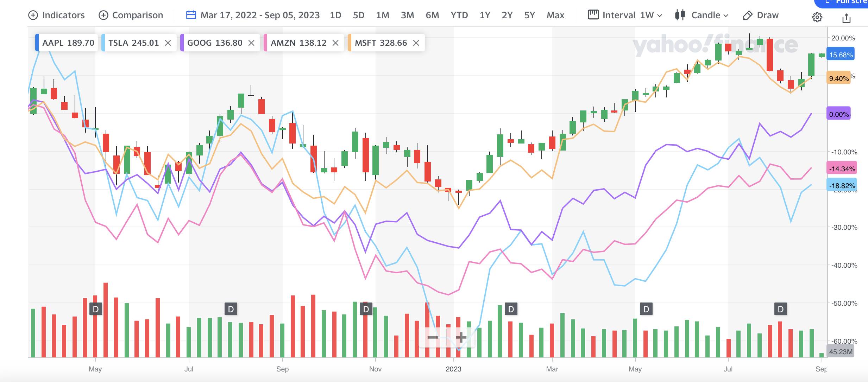Select the 2Y time range
The image size is (868, 382).
click(507, 15)
